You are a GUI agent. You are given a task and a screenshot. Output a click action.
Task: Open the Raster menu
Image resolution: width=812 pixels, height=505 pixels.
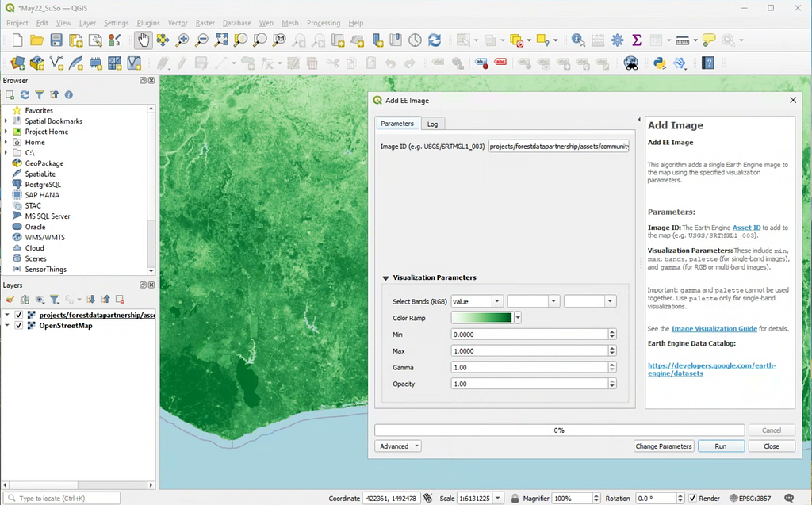pyautogui.click(x=205, y=23)
